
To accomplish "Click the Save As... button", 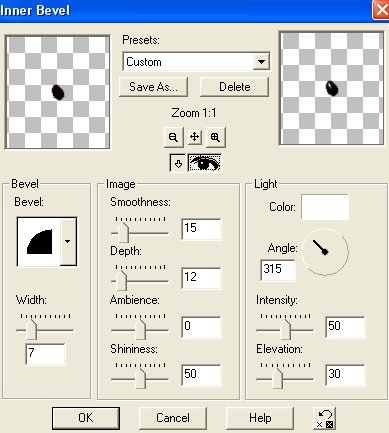I will (x=153, y=87).
